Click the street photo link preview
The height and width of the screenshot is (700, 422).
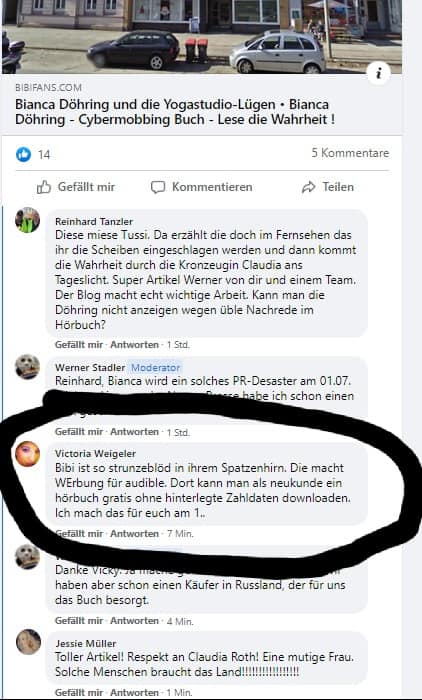(x=202, y=37)
